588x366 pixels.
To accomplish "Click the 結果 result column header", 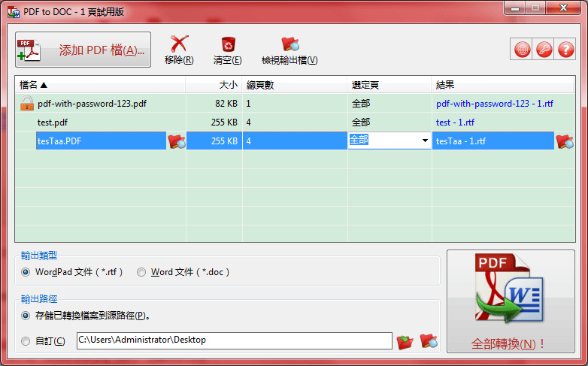I will (502, 85).
